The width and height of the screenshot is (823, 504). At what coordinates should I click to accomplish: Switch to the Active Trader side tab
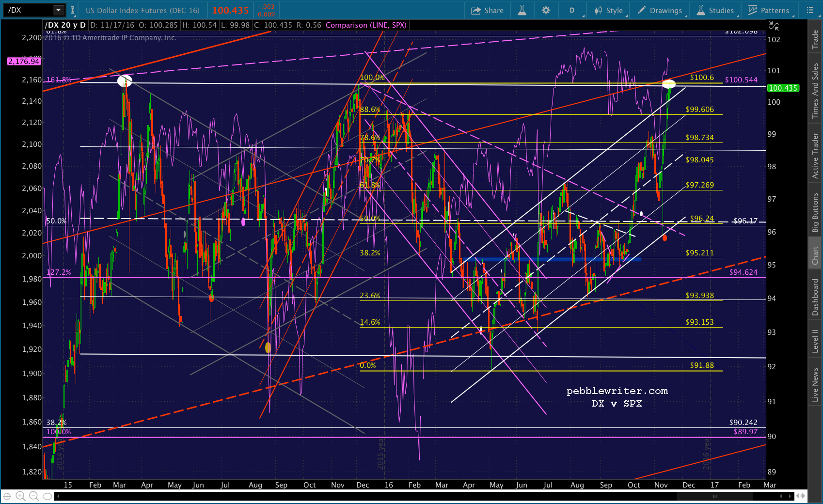tap(815, 156)
